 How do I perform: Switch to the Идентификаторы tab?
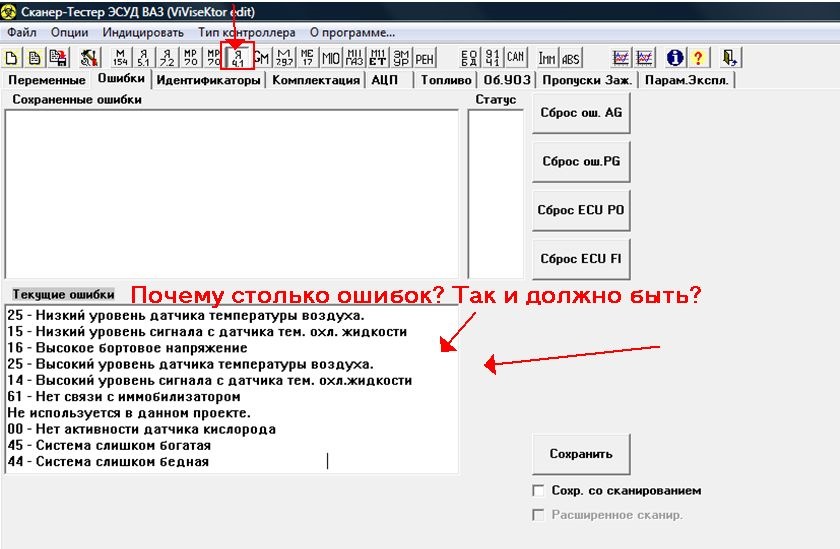[x=208, y=80]
